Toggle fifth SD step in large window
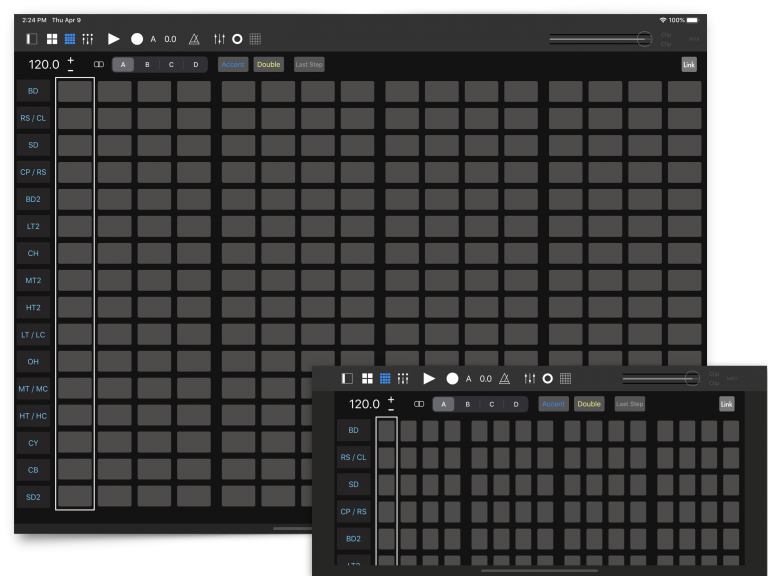This screenshot has width=768, height=576. [239, 145]
